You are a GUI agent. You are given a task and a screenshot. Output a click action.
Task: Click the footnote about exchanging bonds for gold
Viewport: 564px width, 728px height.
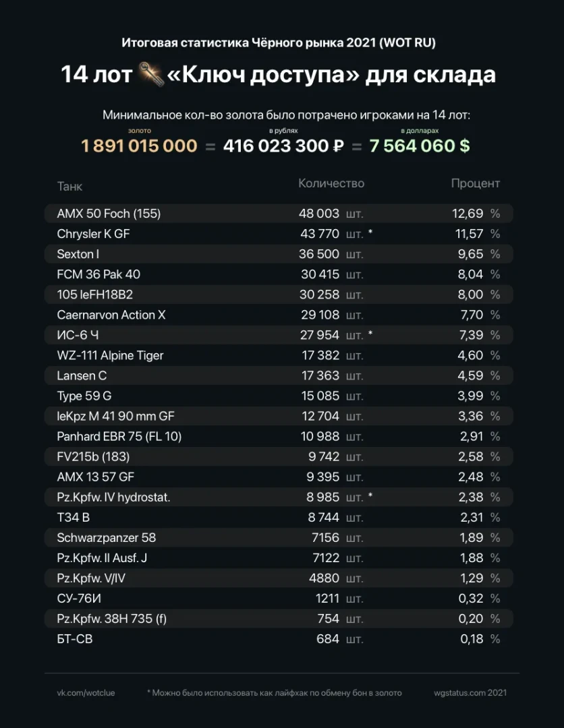click(x=274, y=692)
